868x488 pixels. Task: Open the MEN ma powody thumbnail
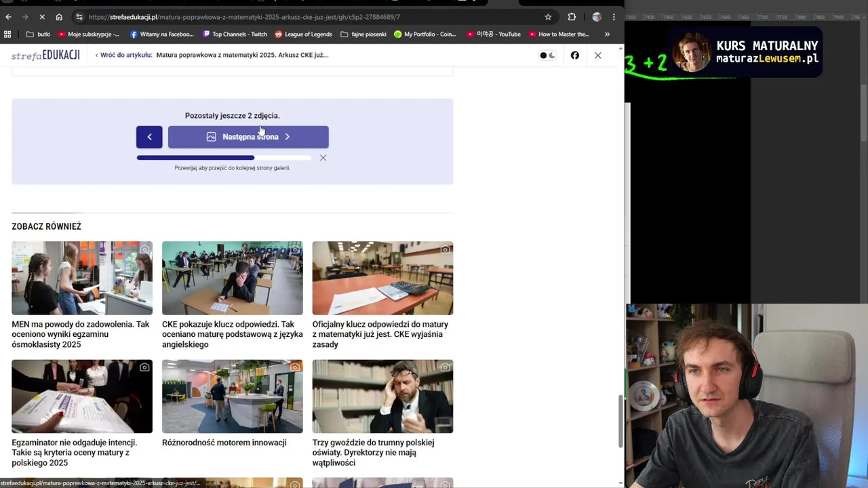click(x=82, y=278)
